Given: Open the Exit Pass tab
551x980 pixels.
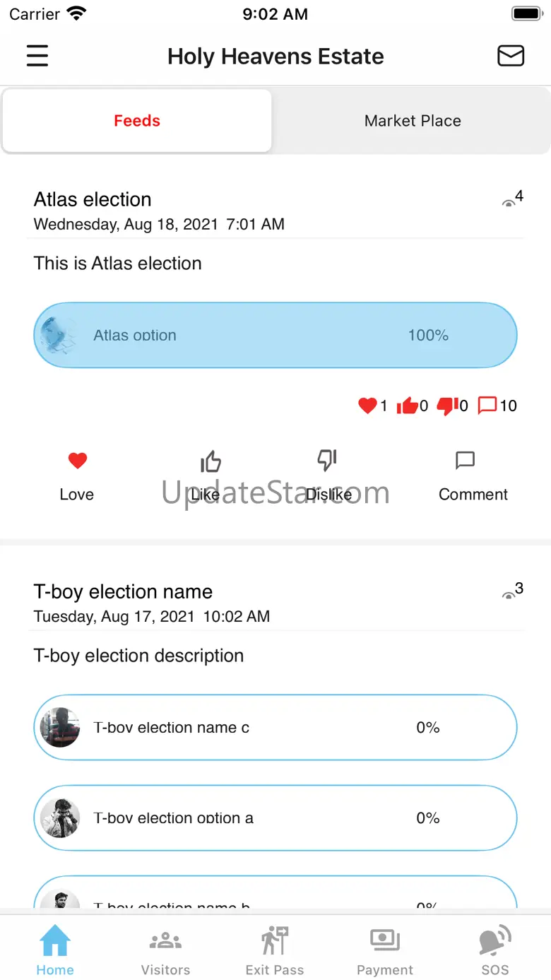Looking at the screenshot, I should click(275, 951).
